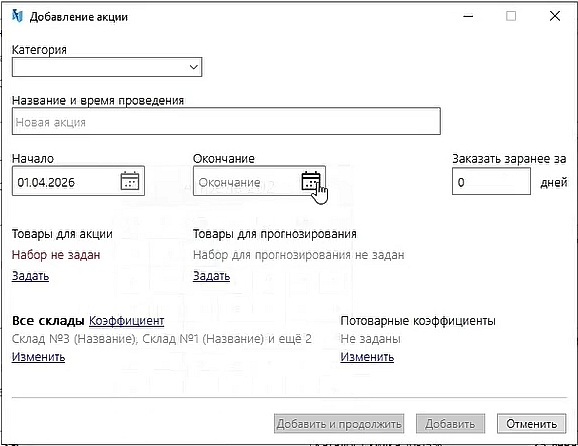Click the Потоварные коэффициенты label

[x=418, y=321]
